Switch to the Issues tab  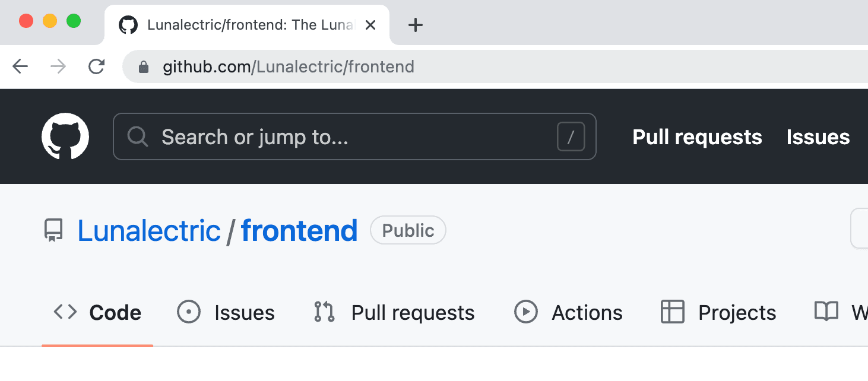pos(243,312)
